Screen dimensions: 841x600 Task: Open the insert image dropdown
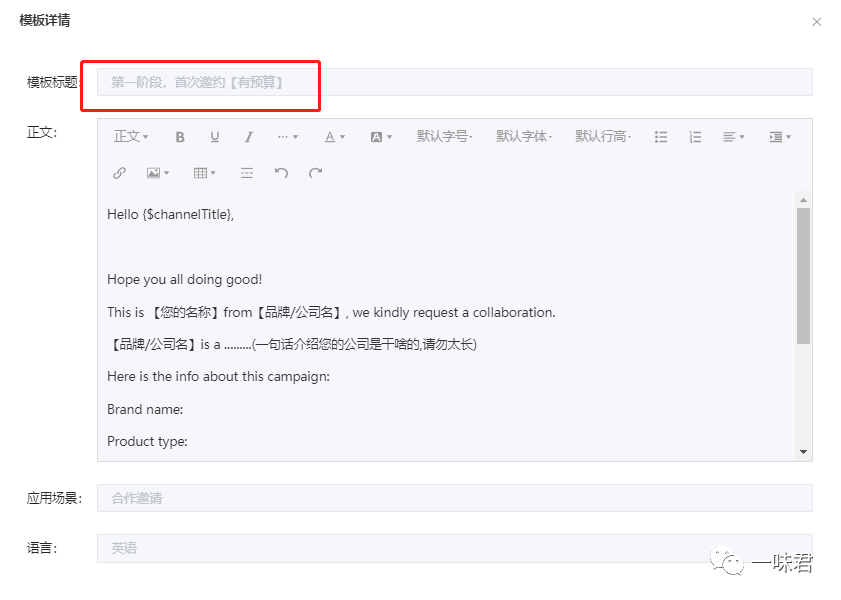(x=158, y=173)
